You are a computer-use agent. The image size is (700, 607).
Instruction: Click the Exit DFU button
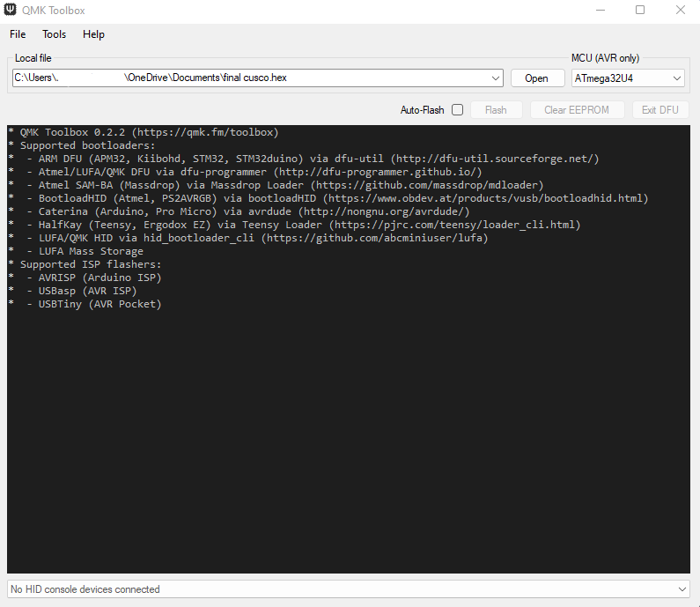[x=660, y=110]
